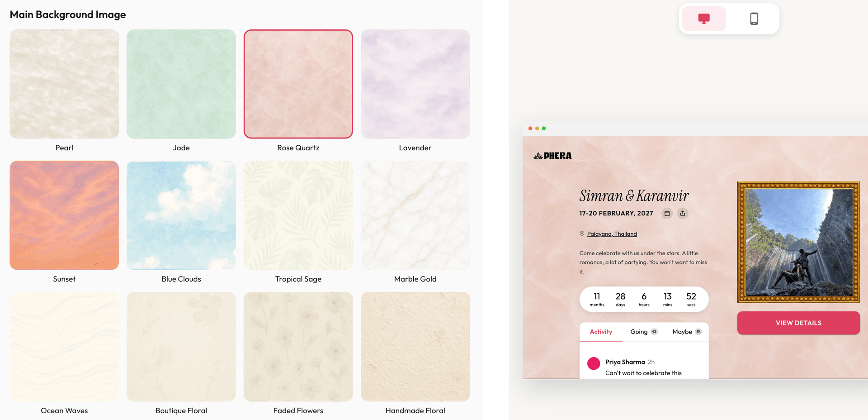
Task: Toggle the Rose Quartz background selection
Action: pos(298,84)
